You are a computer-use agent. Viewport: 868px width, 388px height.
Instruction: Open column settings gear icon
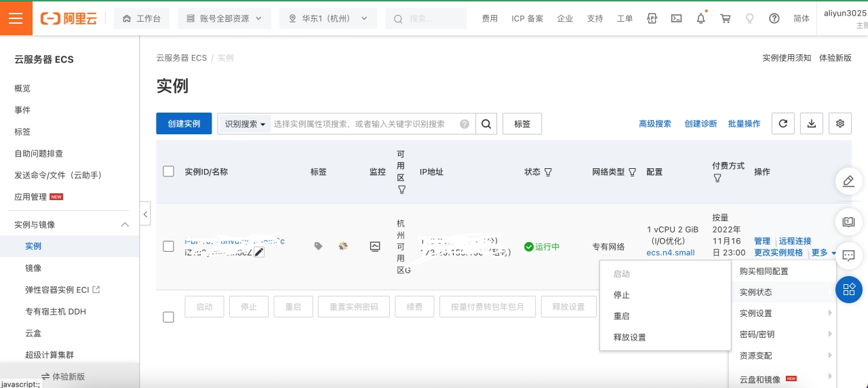click(840, 123)
